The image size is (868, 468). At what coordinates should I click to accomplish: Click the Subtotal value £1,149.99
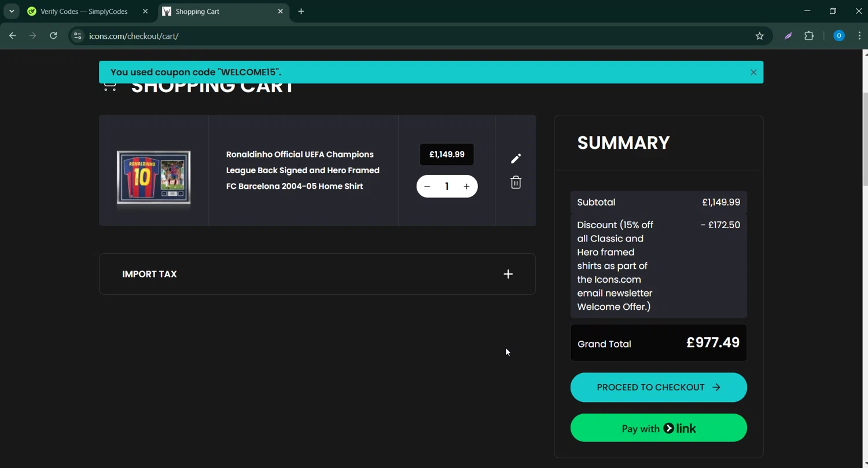[x=721, y=202]
